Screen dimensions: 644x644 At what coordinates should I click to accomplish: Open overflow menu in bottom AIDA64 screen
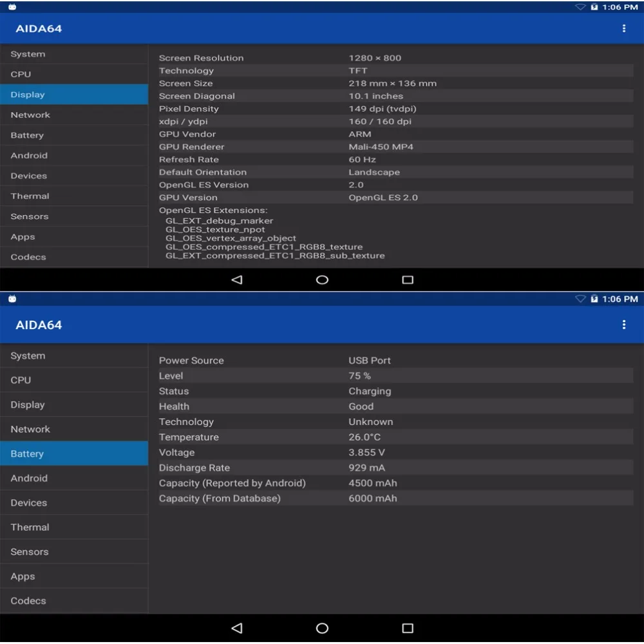click(x=623, y=325)
